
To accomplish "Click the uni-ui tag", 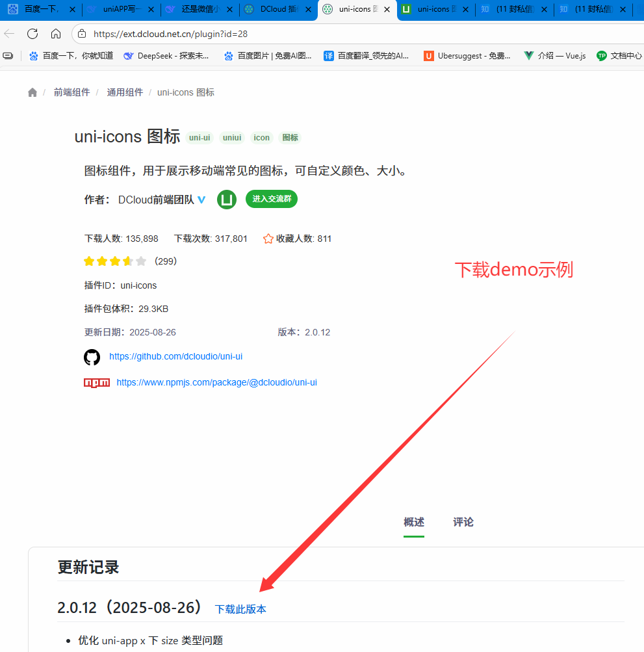I will coord(200,138).
